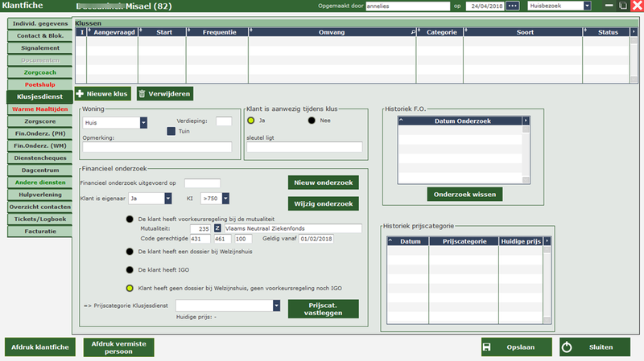This screenshot has height=361, width=644.
Task: Open the Warme Maaltijden tab
Action: click(40, 109)
